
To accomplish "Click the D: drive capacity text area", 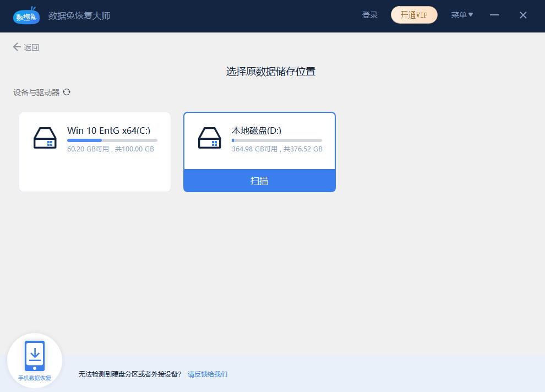I will pyautogui.click(x=276, y=149).
